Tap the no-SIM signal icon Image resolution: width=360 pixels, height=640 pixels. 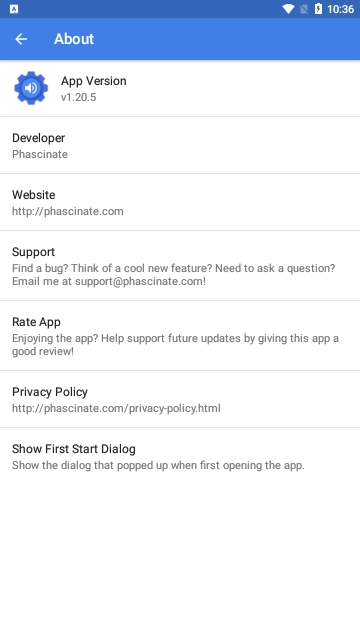(304, 9)
